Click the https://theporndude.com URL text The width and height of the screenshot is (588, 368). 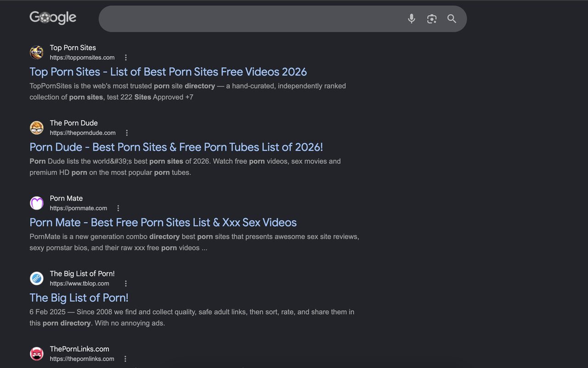click(83, 133)
